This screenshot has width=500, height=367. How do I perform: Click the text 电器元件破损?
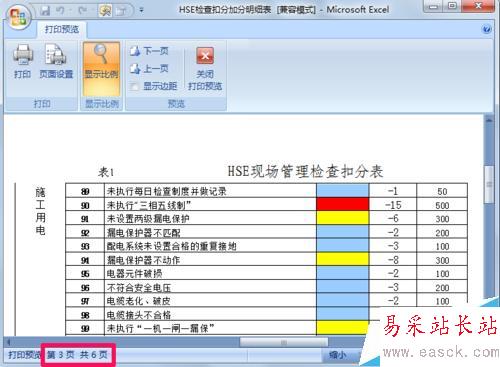click(x=134, y=273)
